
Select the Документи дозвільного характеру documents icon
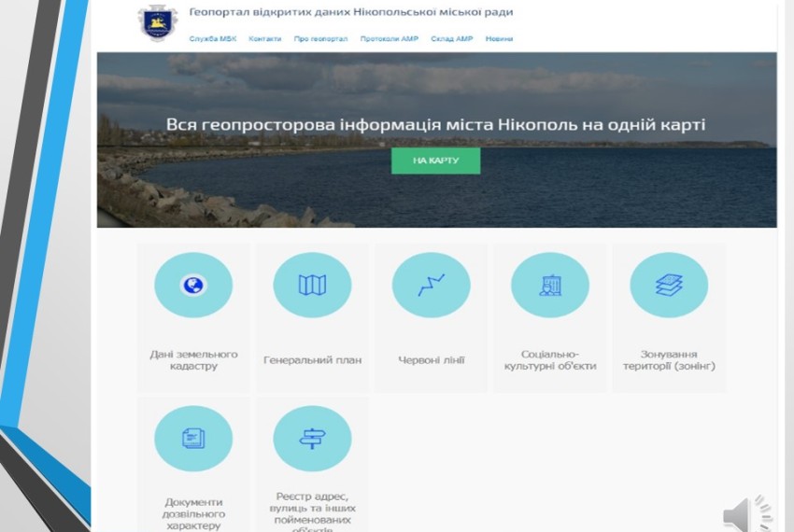click(x=193, y=439)
